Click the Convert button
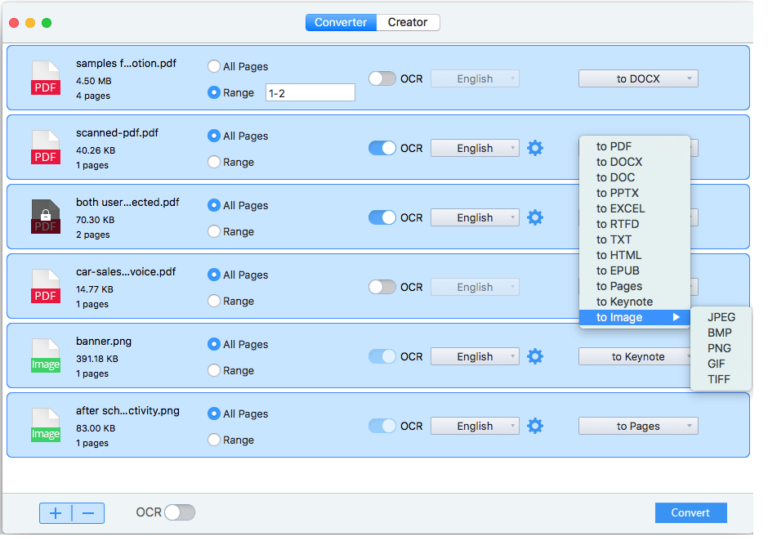Viewport: 768px width, 541px height. (x=691, y=513)
